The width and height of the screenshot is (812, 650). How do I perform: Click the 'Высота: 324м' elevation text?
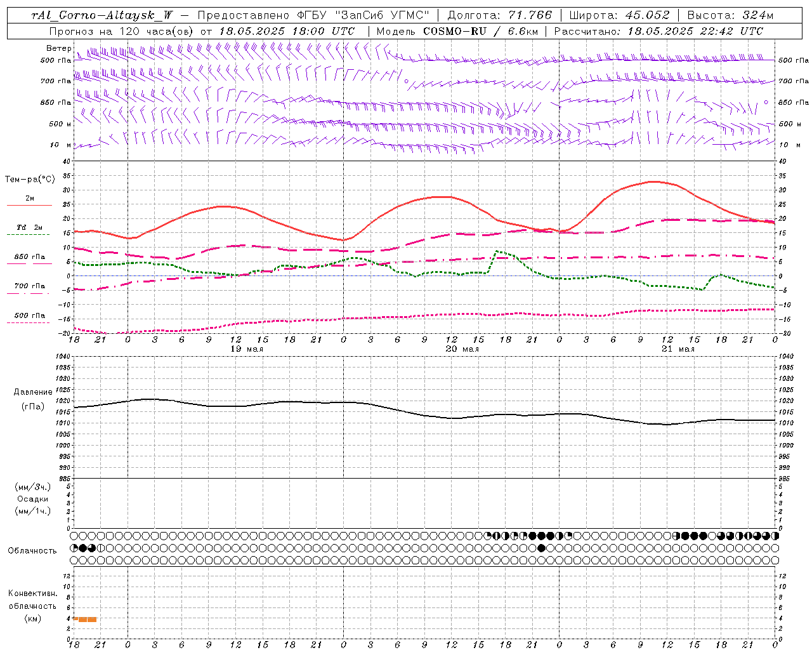(730, 15)
